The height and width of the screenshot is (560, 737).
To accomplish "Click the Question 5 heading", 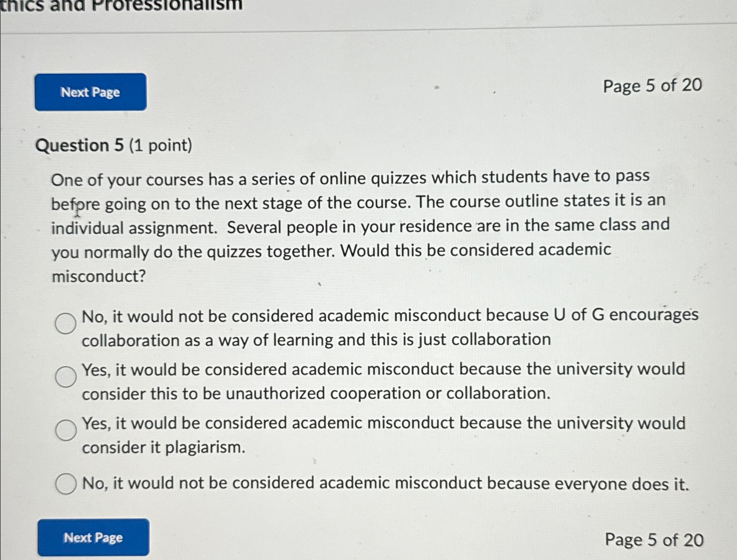I will pos(80,145).
